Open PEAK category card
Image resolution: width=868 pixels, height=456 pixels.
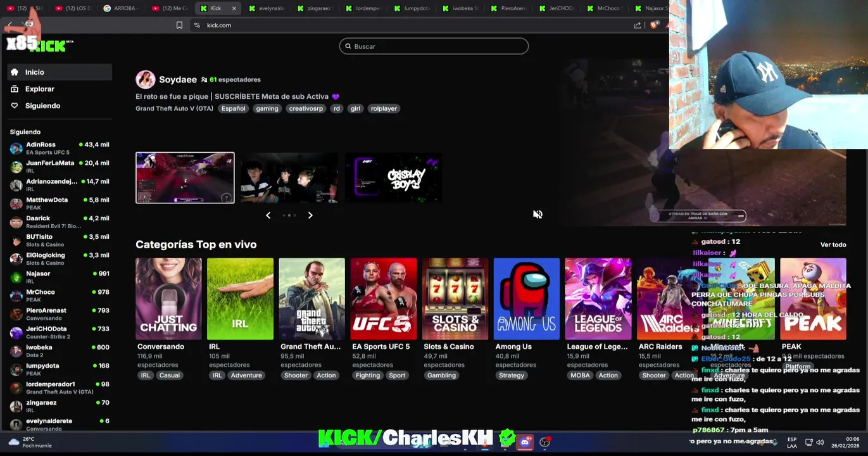pos(813,299)
